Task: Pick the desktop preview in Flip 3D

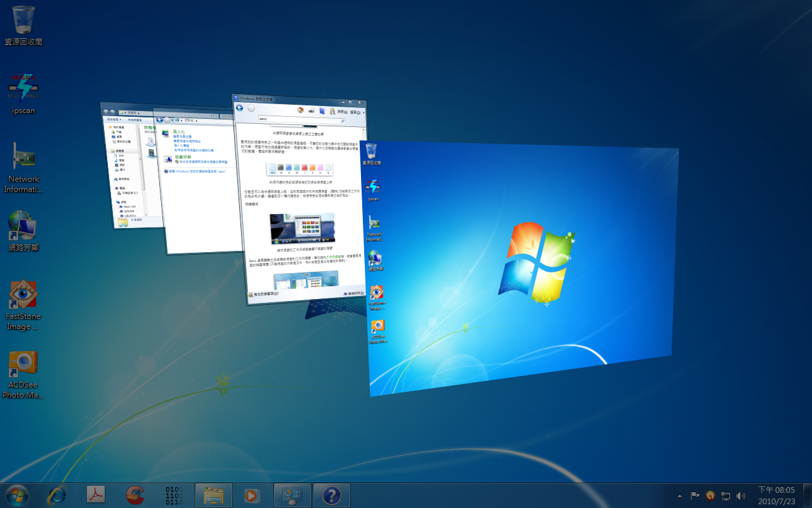Action: point(520,267)
